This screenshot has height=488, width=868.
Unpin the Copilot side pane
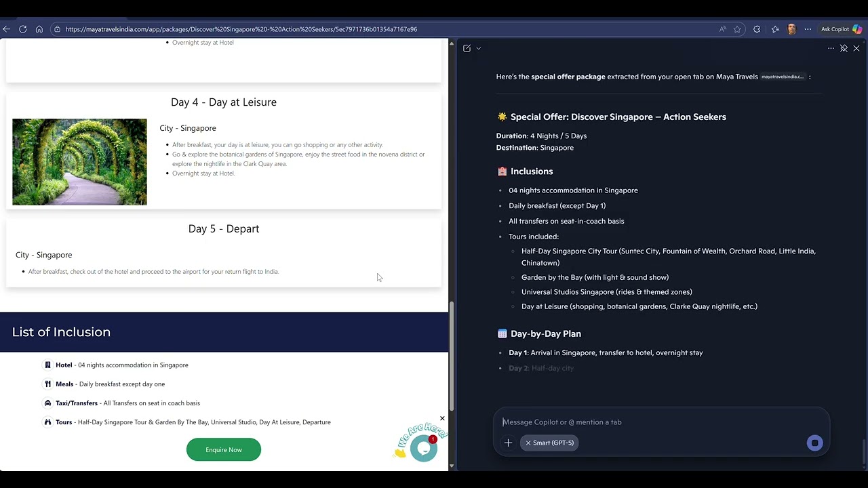[x=844, y=48]
